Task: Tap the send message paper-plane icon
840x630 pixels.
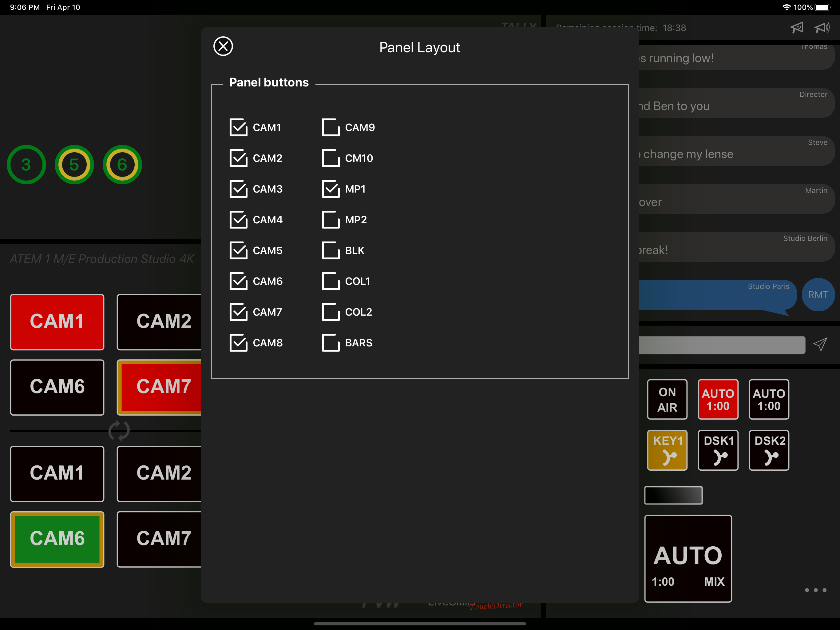Action: coord(820,344)
